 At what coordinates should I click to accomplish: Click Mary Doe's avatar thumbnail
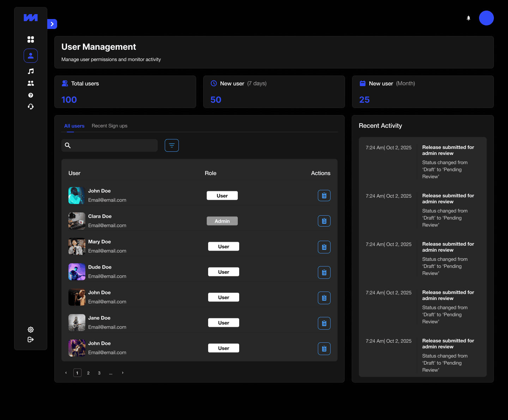click(77, 246)
